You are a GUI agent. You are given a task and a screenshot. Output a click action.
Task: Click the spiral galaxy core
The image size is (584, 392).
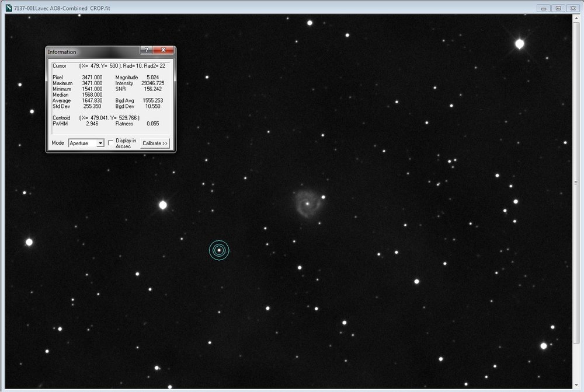307,204
